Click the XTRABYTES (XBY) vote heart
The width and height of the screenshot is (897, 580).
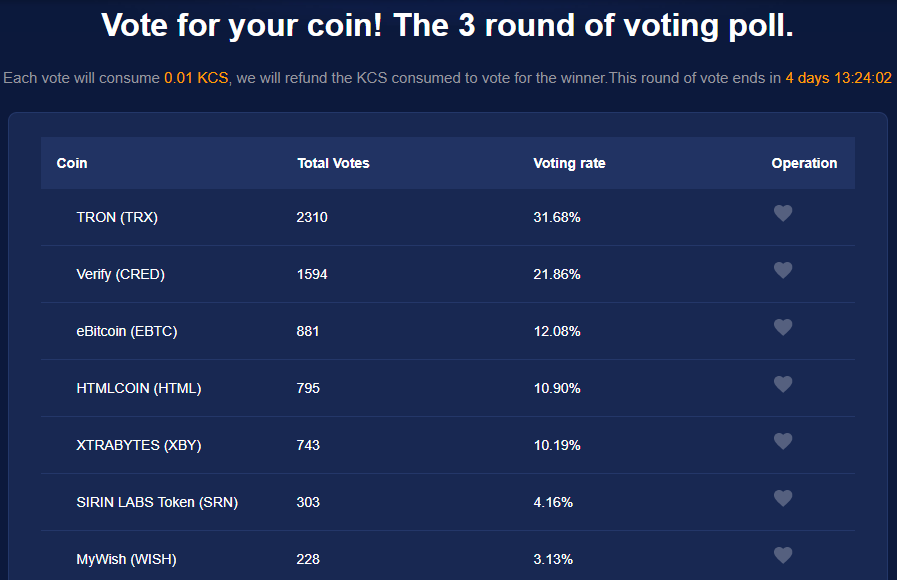click(783, 441)
